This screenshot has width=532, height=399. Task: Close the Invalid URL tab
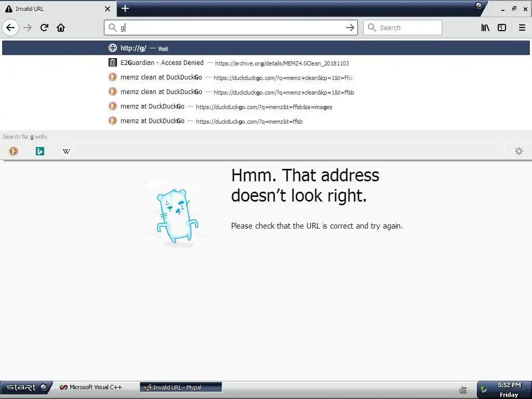point(108,9)
